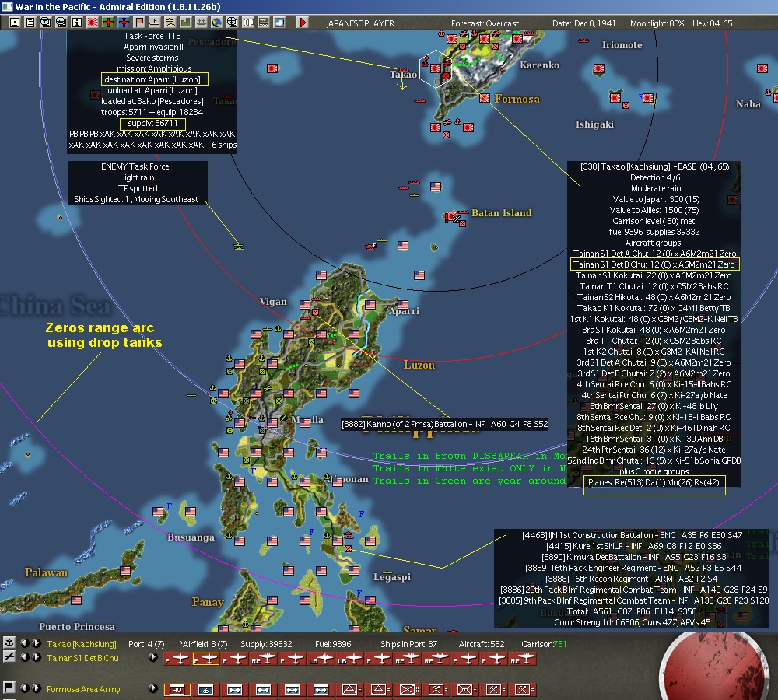This screenshot has width=778, height=700.
Task: Click the rising sun flag toolbar icon
Action: [x=93, y=23]
